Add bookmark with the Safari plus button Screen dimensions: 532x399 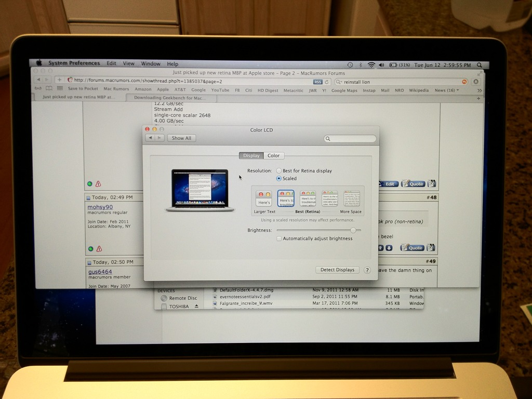point(59,79)
